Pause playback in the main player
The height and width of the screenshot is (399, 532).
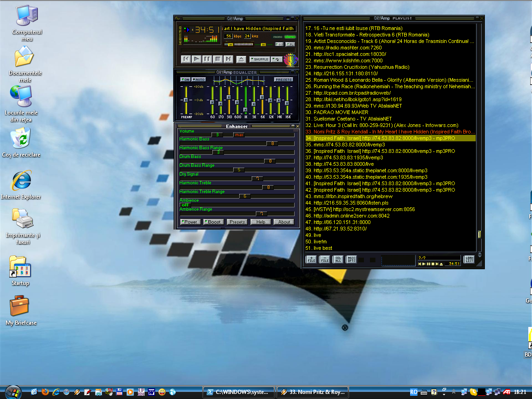(x=207, y=59)
